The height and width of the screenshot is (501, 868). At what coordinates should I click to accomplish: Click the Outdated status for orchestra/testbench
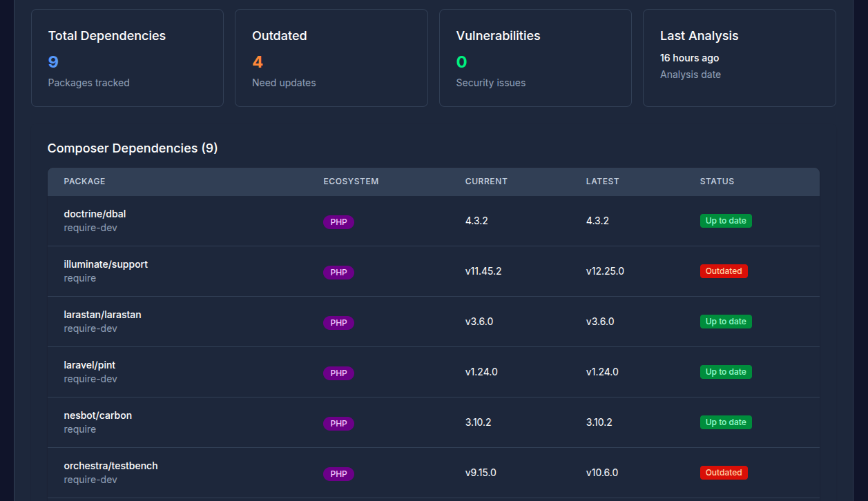point(723,473)
